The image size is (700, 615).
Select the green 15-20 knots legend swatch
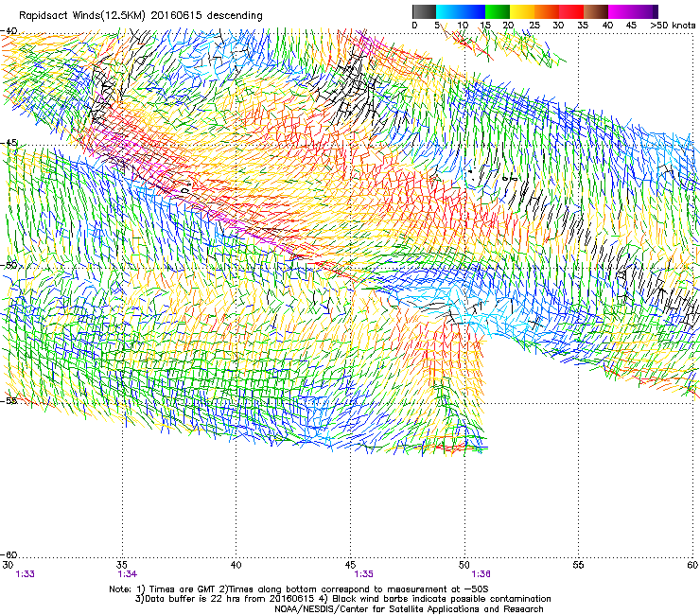click(x=498, y=11)
